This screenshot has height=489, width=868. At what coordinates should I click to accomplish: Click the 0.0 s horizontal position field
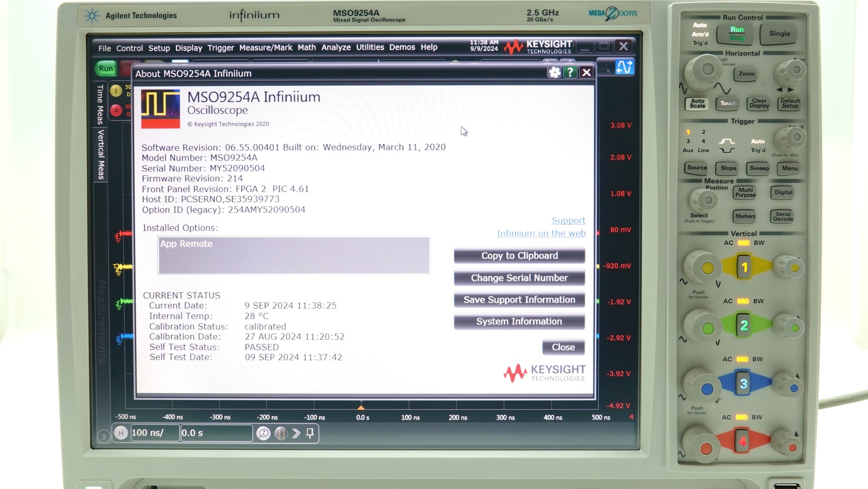[x=216, y=433]
